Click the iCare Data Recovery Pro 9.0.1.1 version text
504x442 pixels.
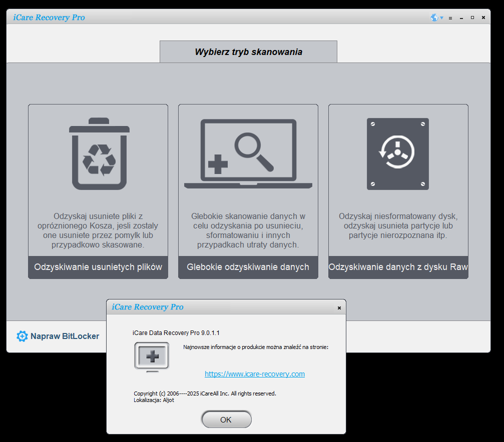click(176, 333)
